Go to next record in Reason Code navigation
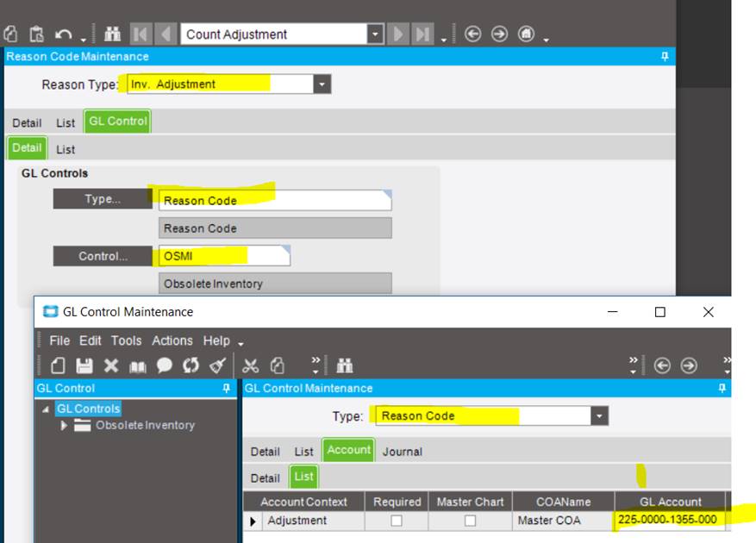 [398, 34]
